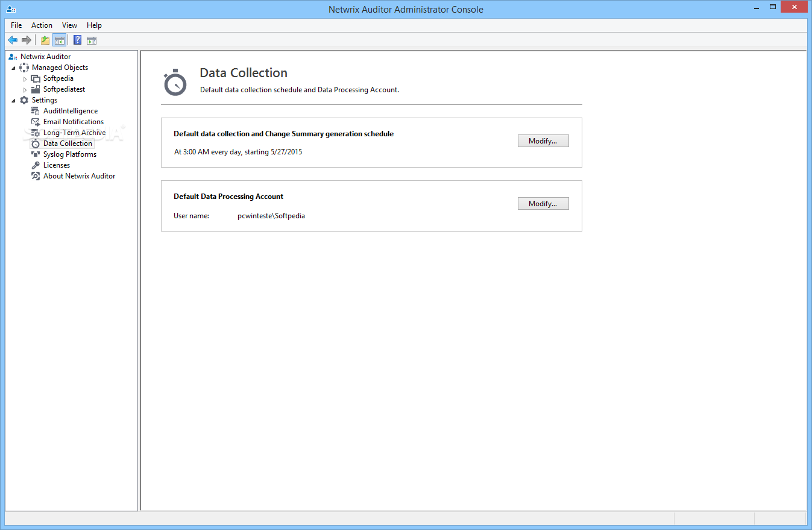The height and width of the screenshot is (530, 812).
Task: Expand the Softpedia tree node
Action: (x=25, y=79)
